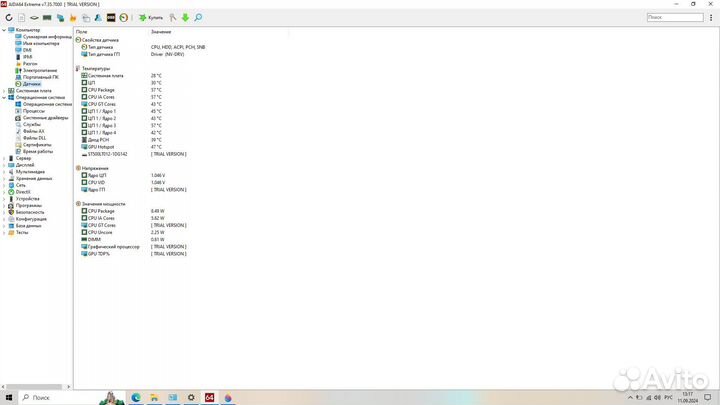Click the blue monitors GPGPU toolbar icon
Screen dimensions: 720x405
coord(60,17)
